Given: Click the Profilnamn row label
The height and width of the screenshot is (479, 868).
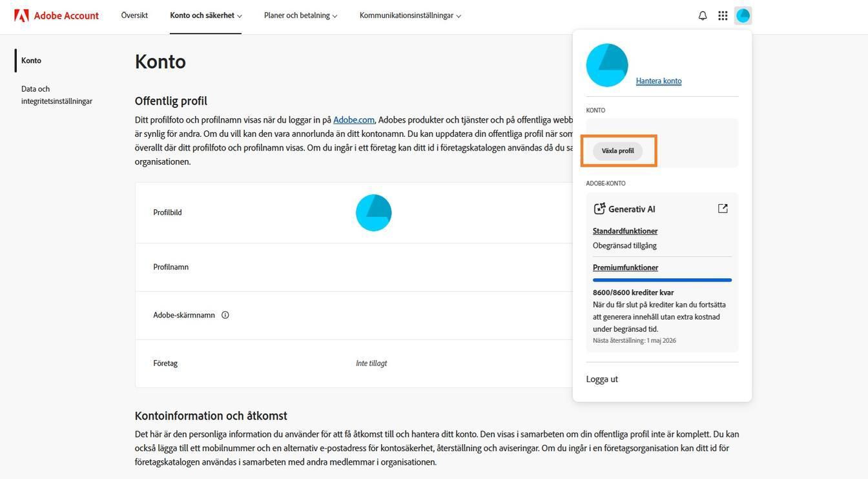Looking at the screenshot, I should [171, 267].
